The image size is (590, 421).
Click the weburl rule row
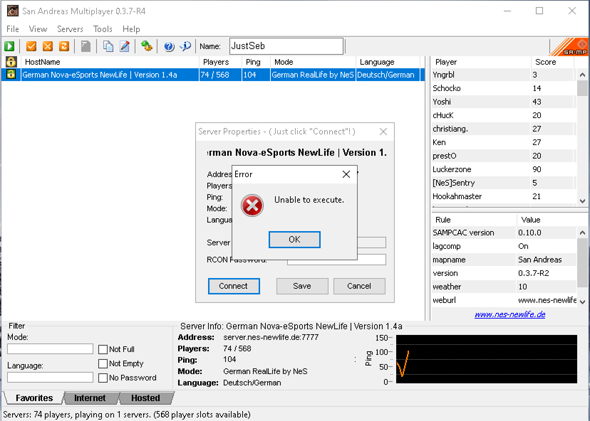pos(504,300)
